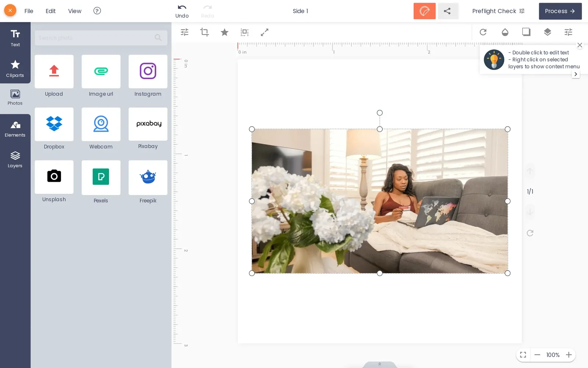588x368 pixels.
Task: Toggle fullscreen canvas view
Action: click(x=523, y=355)
